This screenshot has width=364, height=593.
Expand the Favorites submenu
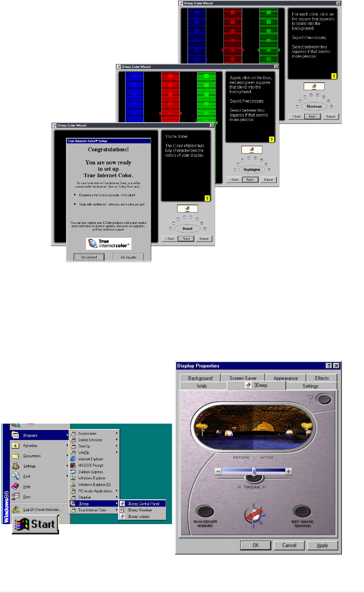point(67,445)
